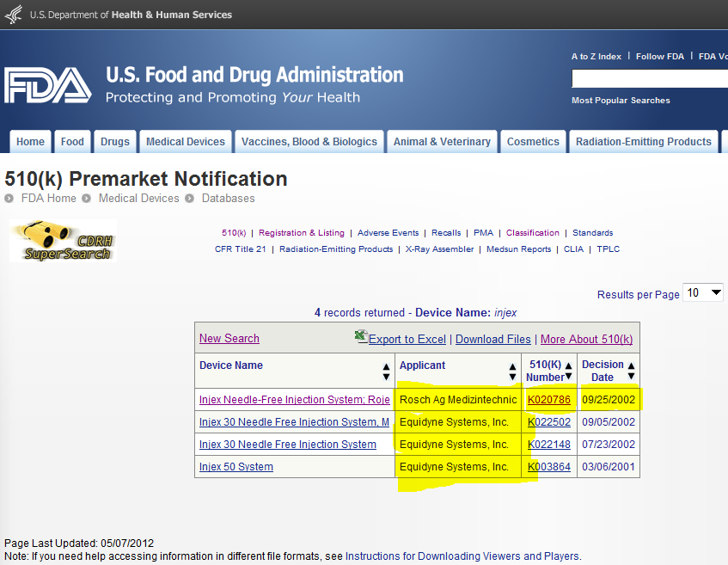728x565 pixels.
Task: Click breadcrumb arrow icon before Medical Devices
Action: 86,199
